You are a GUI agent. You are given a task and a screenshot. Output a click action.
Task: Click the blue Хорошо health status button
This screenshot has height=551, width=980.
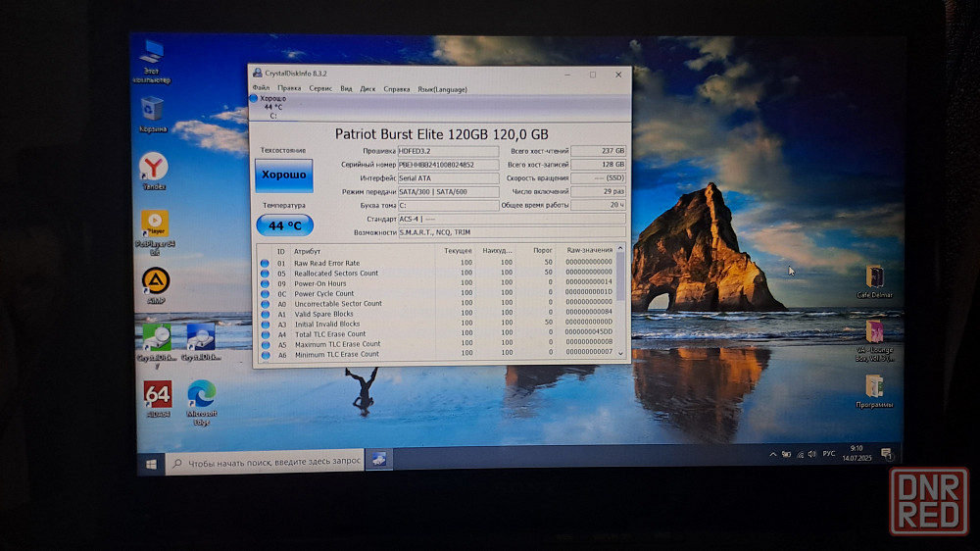pos(284,175)
